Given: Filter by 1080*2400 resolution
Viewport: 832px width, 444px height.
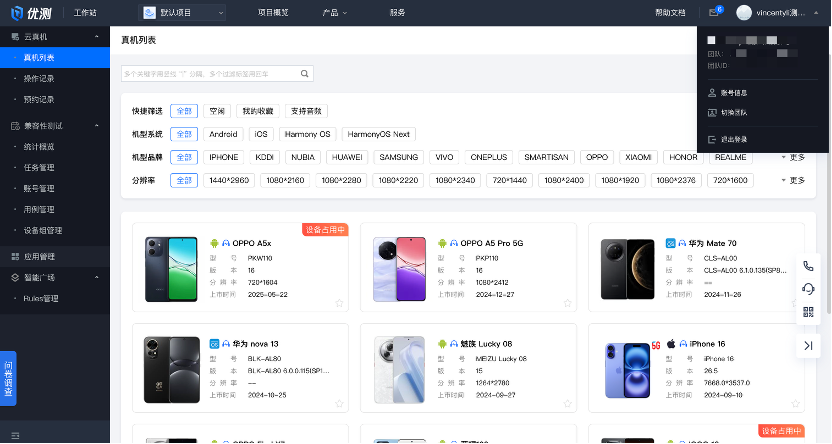Looking at the screenshot, I should tap(564, 180).
